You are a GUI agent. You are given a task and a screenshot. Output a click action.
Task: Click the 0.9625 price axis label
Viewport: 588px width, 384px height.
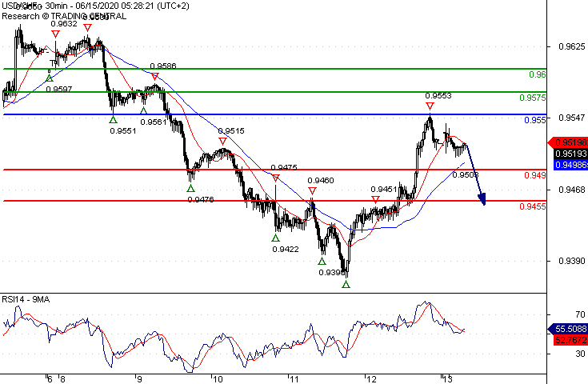point(572,46)
